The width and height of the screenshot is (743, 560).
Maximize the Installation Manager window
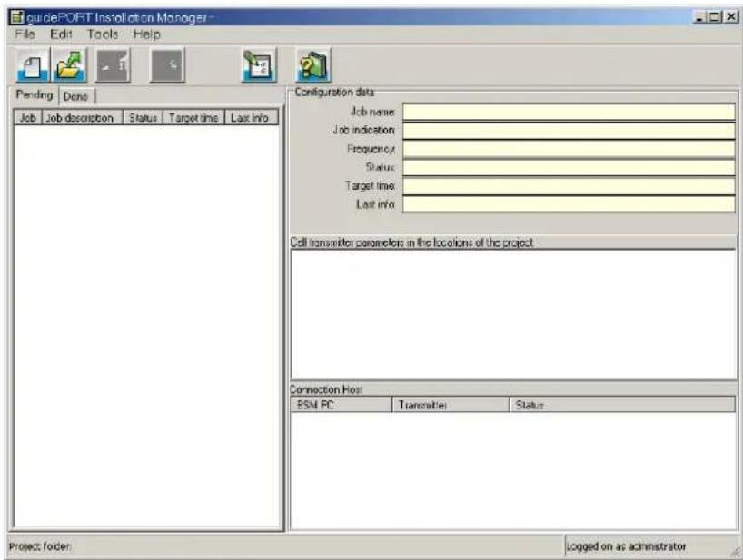coord(714,17)
